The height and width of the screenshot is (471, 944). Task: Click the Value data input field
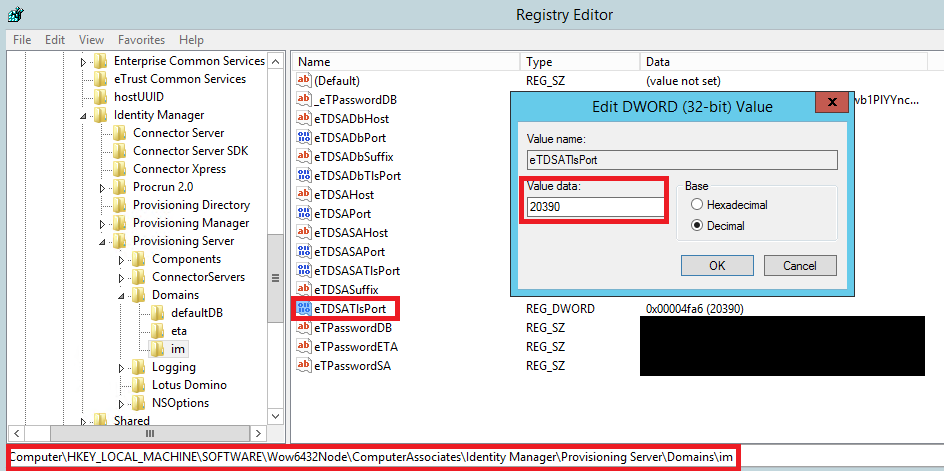coord(595,207)
